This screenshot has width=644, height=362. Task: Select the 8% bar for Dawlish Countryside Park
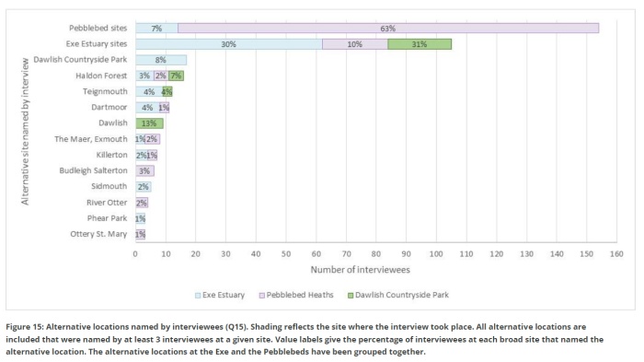pyautogui.click(x=161, y=60)
